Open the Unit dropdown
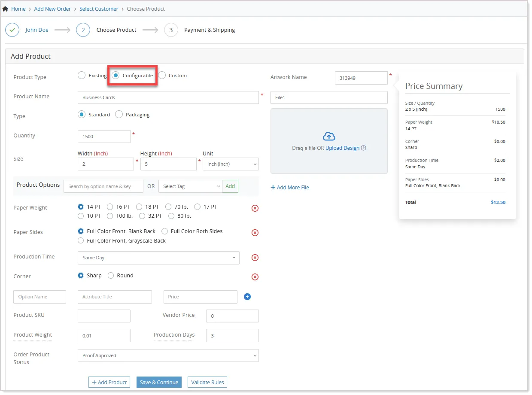 pos(231,164)
